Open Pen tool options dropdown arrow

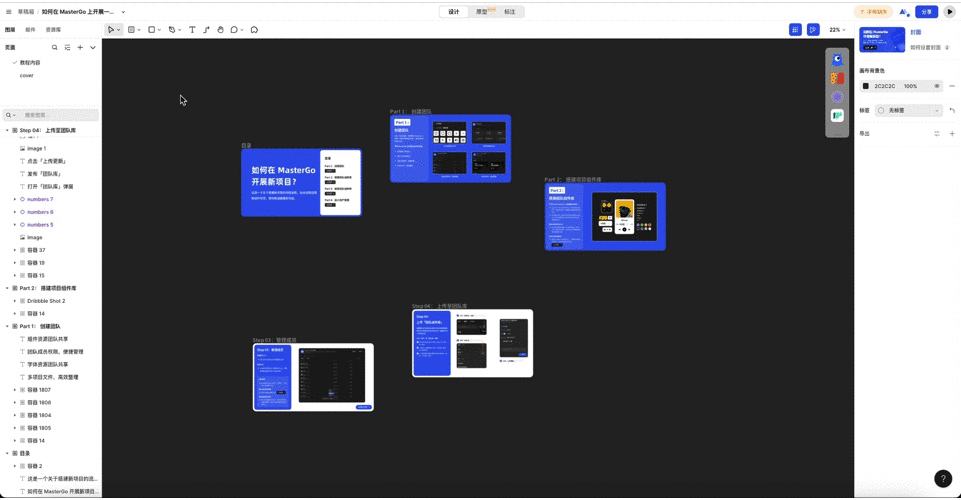(x=180, y=30)
